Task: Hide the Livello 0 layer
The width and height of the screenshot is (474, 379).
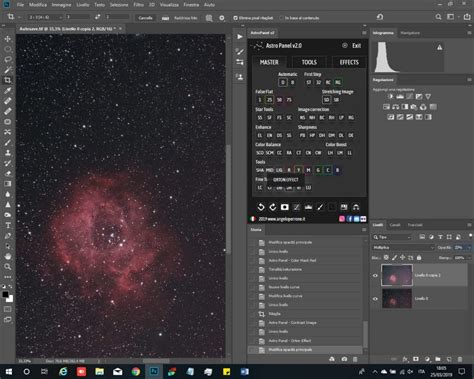Action: point(375,299)
